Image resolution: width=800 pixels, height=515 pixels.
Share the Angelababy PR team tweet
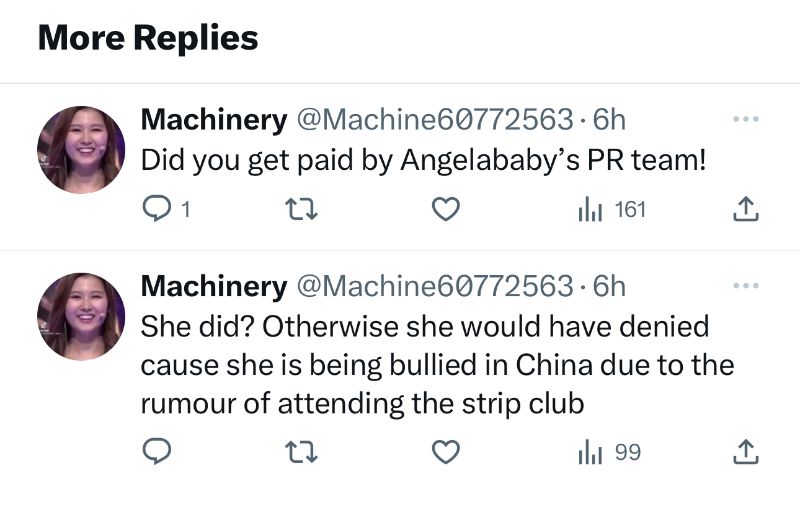pyautogui.click(x=746, y=210)
